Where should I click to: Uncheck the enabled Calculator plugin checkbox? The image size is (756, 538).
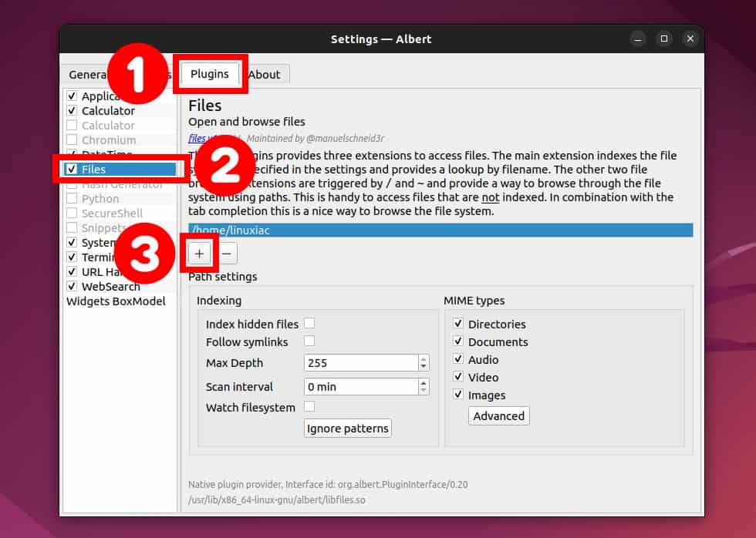point(72,110)
